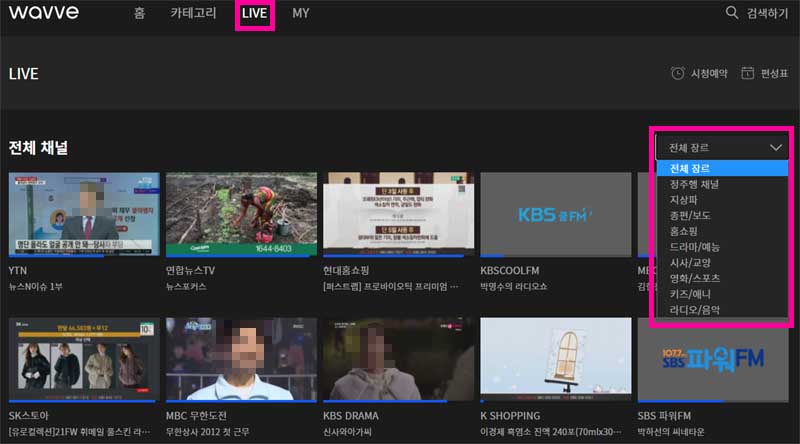Click the 현대홈쇼핑 channel name

click(346, 270)
